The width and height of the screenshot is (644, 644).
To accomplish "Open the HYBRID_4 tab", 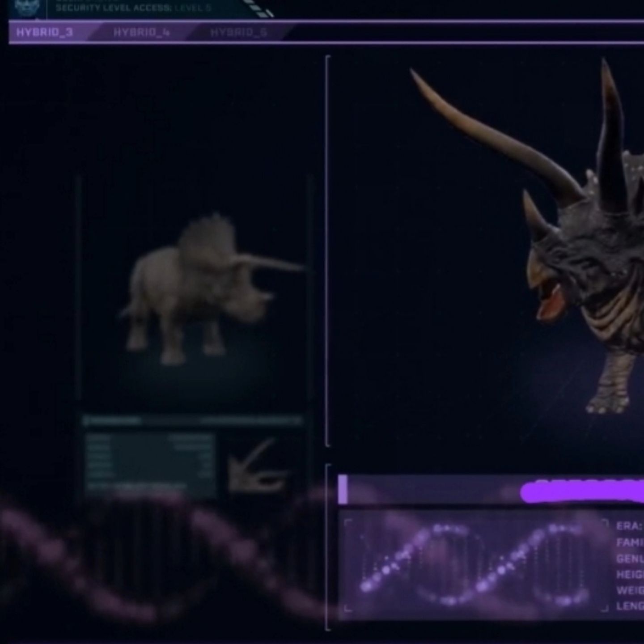I will tap(141, 33).
